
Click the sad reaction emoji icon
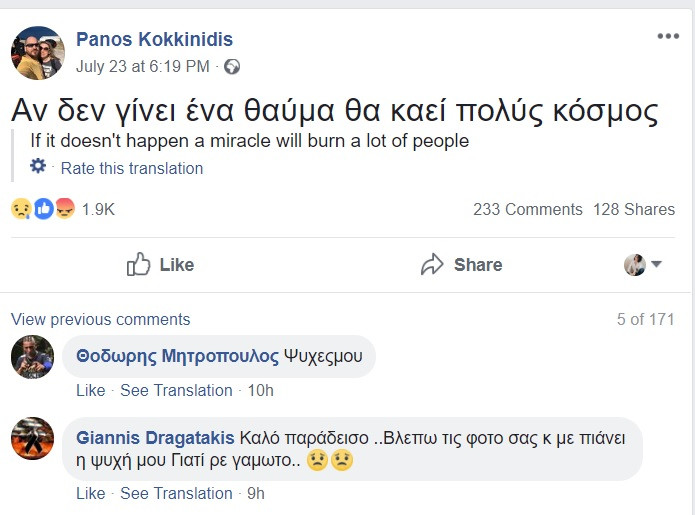21,209
